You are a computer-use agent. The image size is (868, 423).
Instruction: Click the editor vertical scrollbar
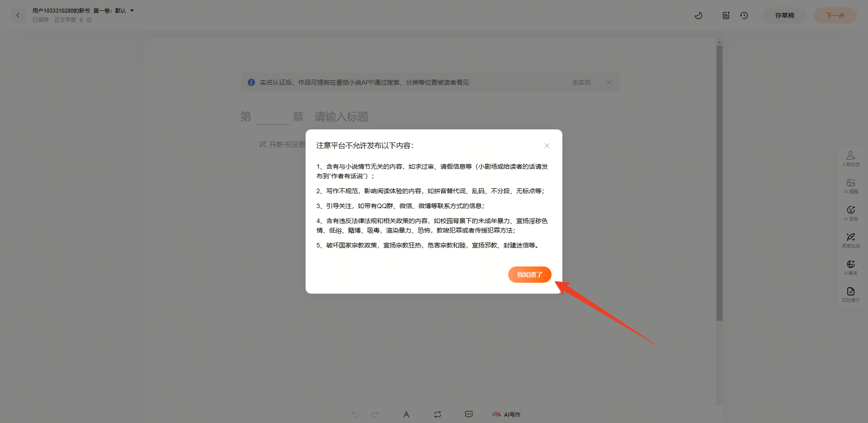click(719, 183)
